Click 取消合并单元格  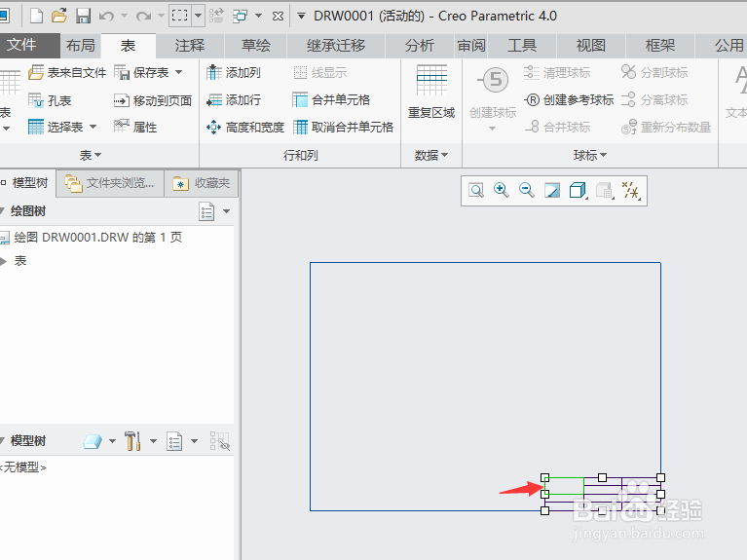(343, 127)
